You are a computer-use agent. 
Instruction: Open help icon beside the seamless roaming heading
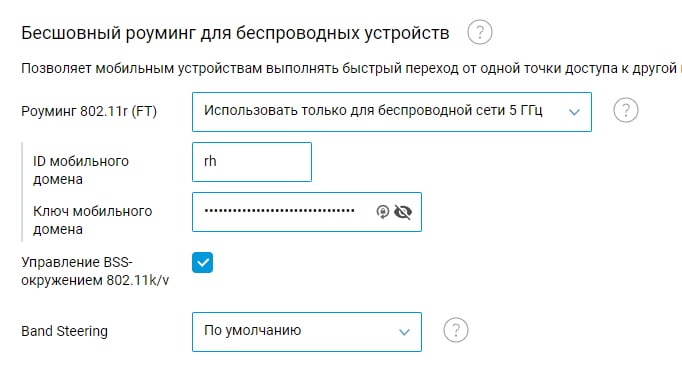[x=480, y=32]
